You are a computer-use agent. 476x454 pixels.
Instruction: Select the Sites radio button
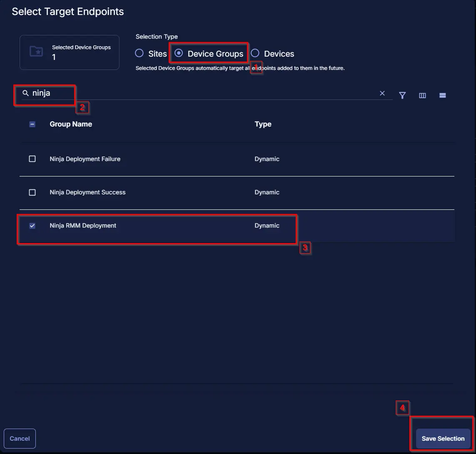[x=140, y=53]
